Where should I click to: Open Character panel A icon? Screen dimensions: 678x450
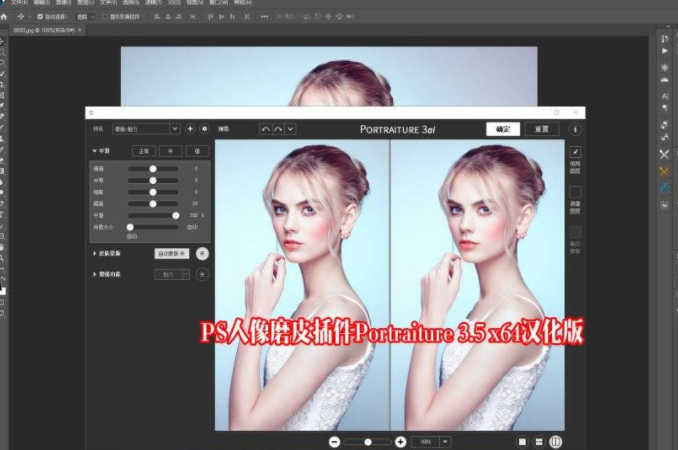pos(665,96)
